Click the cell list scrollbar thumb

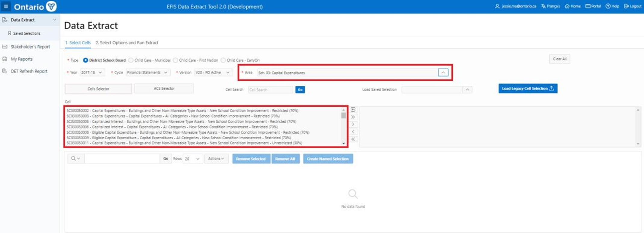(x=343, y=115)
